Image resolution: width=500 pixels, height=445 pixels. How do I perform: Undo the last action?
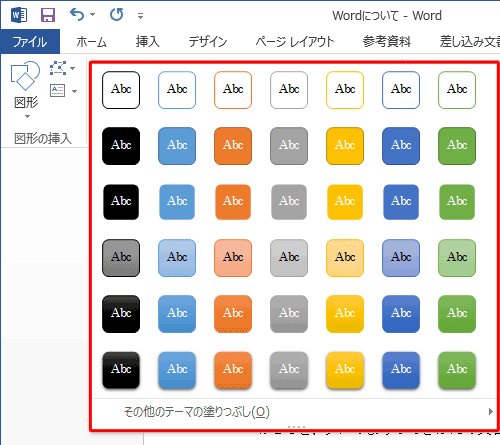(77, 15)
